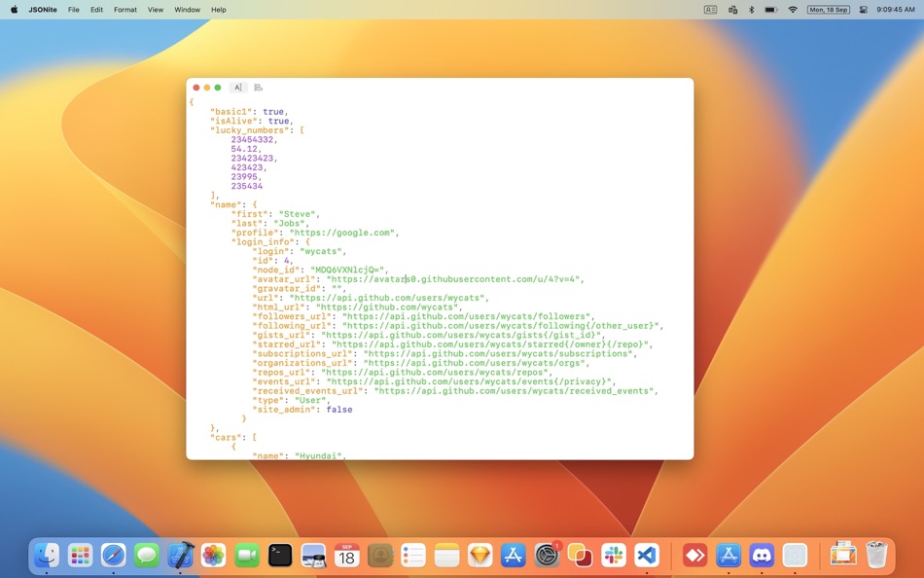The image size is (924, 578).
Task: Click the "User" type value
Action: (310, 400)
